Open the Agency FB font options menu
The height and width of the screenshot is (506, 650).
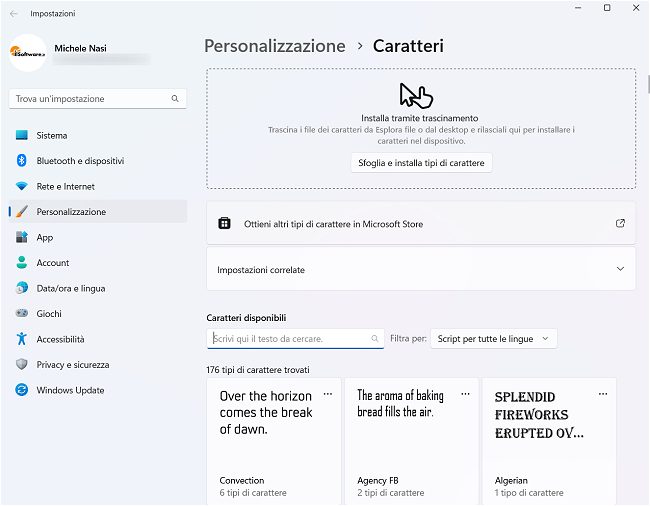tap(466, 394)
